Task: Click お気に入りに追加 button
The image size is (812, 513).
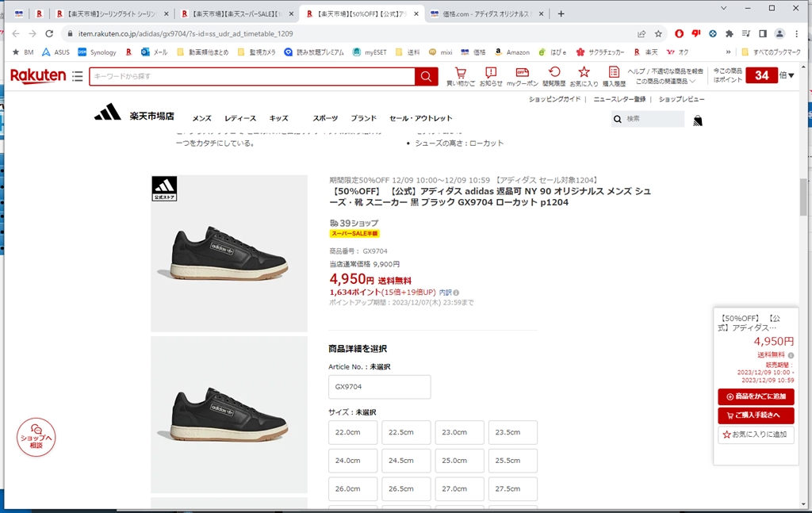Action: [x=756, y=435]
